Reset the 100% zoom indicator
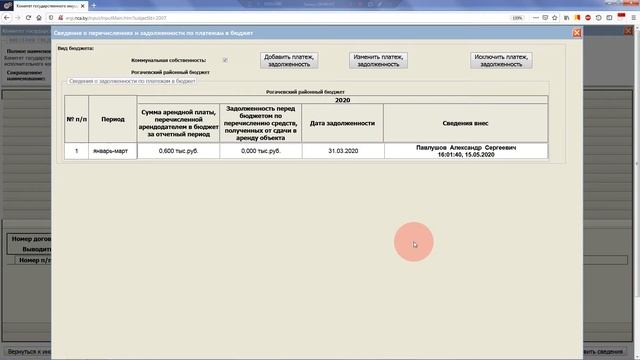 click(517, 18)
